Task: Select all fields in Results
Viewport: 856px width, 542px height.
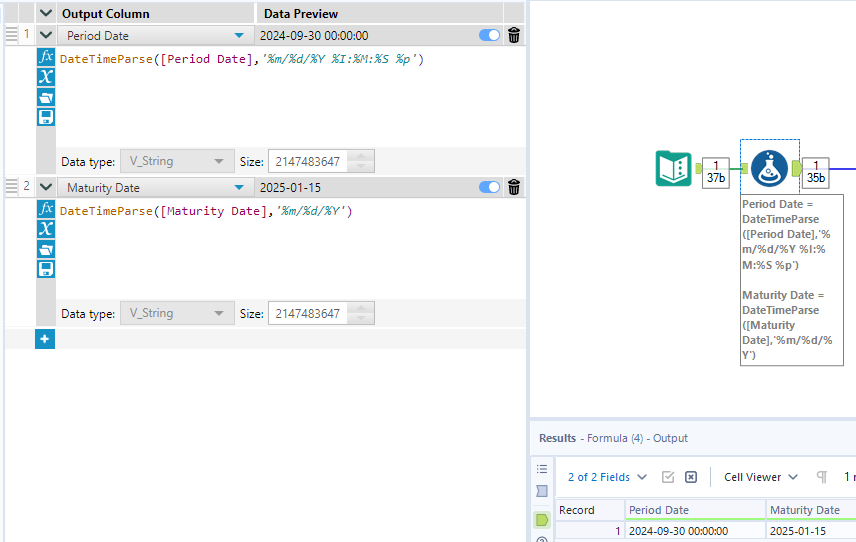Action: tap(668, 477)
